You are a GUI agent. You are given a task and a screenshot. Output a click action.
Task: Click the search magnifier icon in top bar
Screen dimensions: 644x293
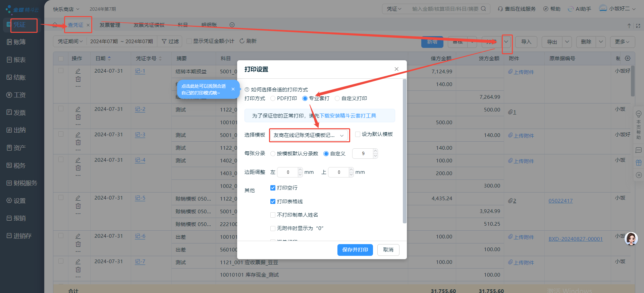(483, 9)
